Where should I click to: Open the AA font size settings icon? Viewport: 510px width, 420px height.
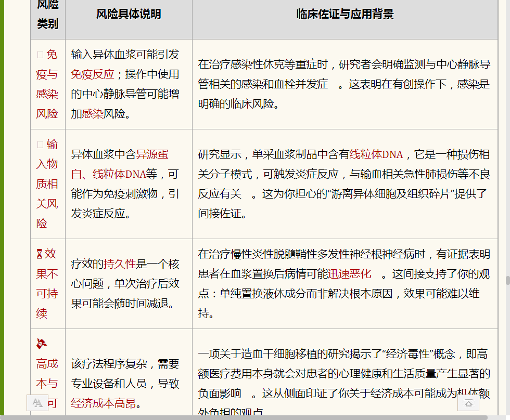[x=36, y=403]
